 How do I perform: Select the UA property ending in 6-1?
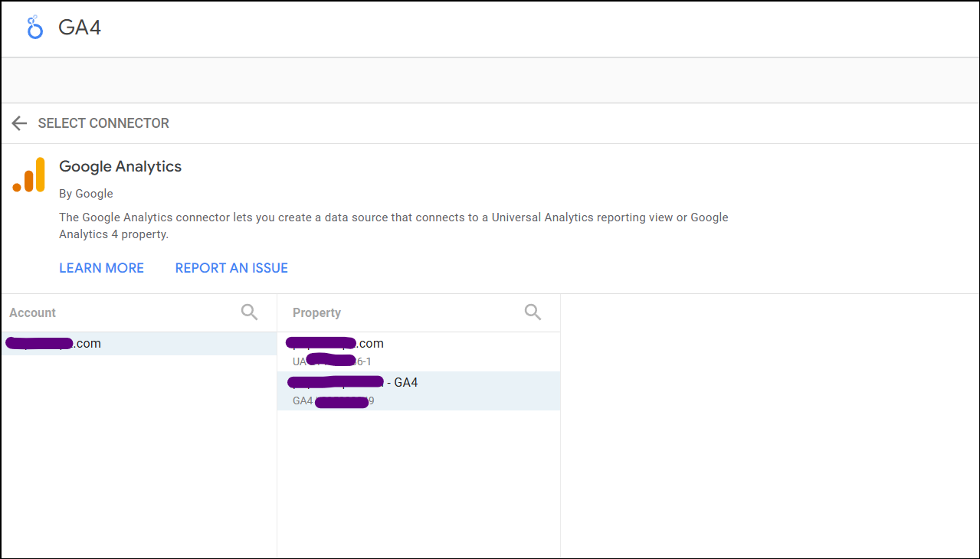418,351
